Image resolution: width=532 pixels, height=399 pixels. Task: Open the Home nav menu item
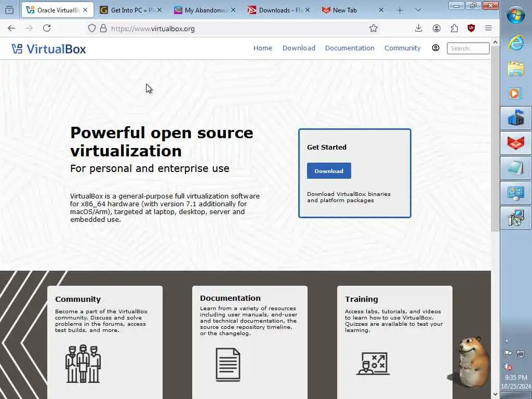click(x=262, y=48)
